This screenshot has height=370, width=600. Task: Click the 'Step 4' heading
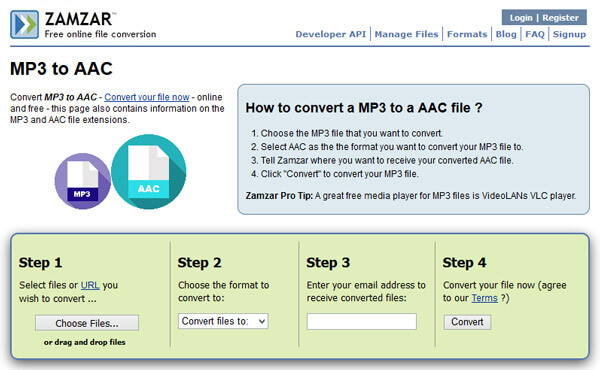pyautogui.click(x=464, y=263)
